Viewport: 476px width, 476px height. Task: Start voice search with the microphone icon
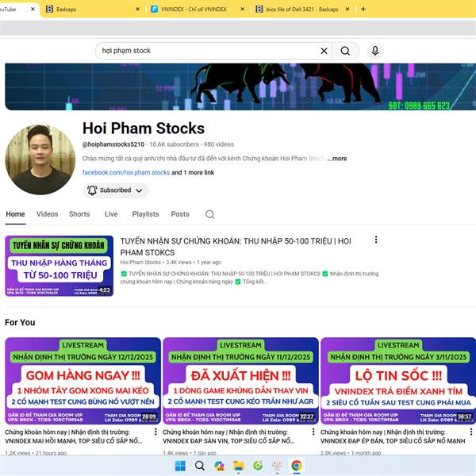coord(375,51)
